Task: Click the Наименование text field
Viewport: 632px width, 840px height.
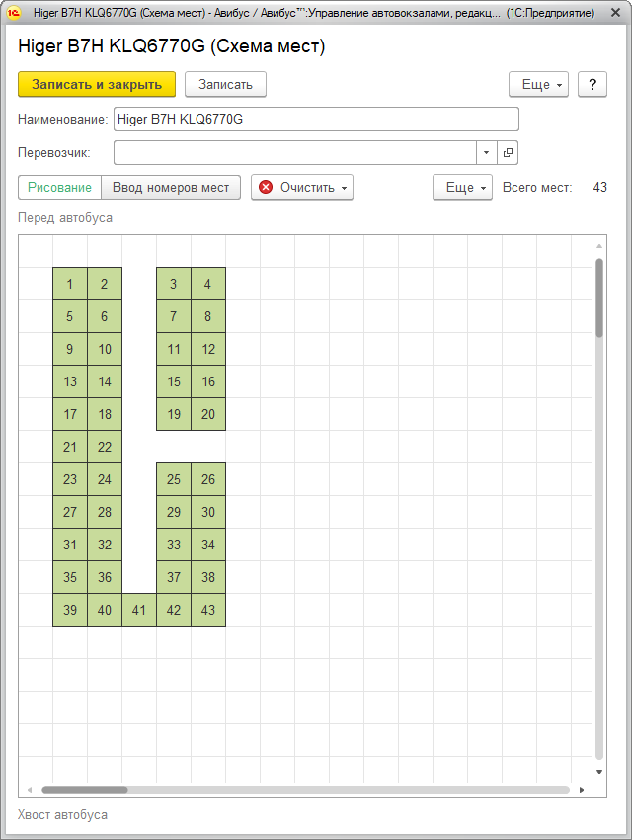Action: click(316, 120)
